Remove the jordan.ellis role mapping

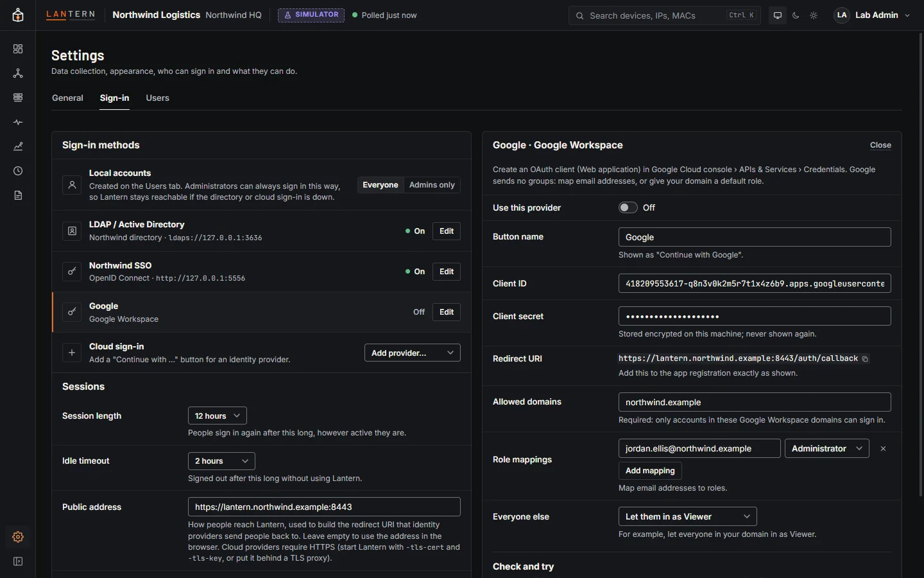coord(883,449)
